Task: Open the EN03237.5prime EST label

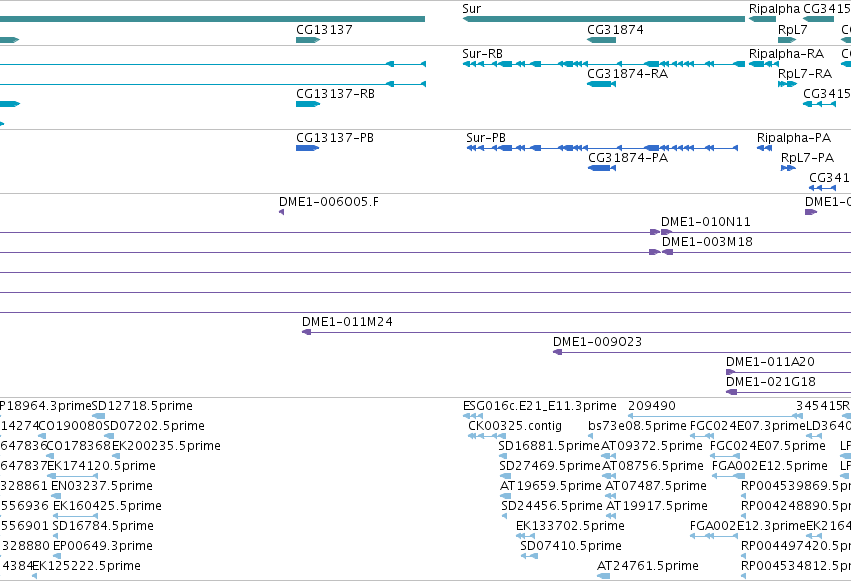Action: [101, 486]
